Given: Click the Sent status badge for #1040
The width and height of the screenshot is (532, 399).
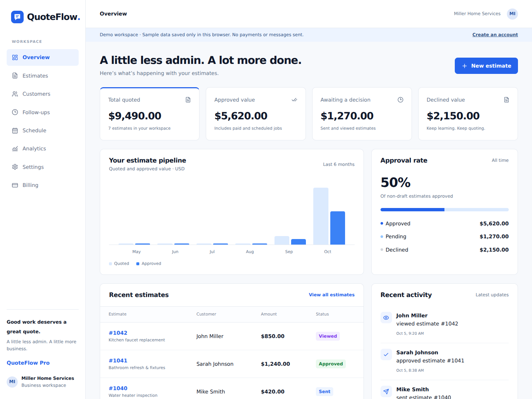Looking at the screenshot, I should (x=324, y=392).
